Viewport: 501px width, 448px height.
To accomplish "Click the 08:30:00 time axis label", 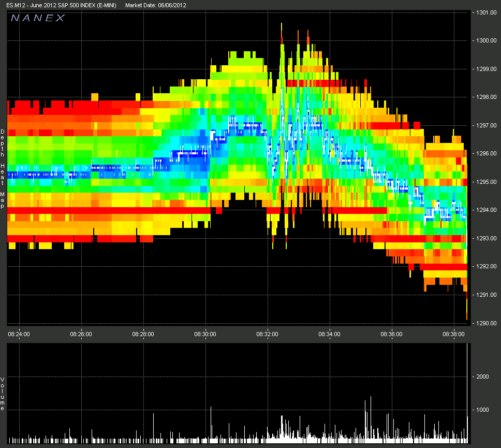I will point(205,334).
